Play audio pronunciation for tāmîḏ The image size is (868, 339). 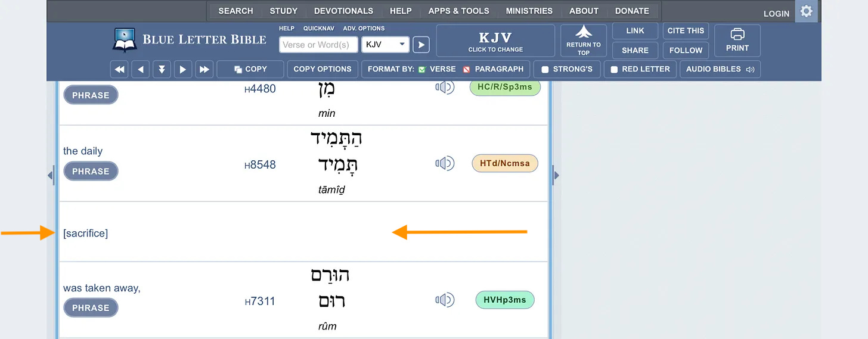pos(445,163)
